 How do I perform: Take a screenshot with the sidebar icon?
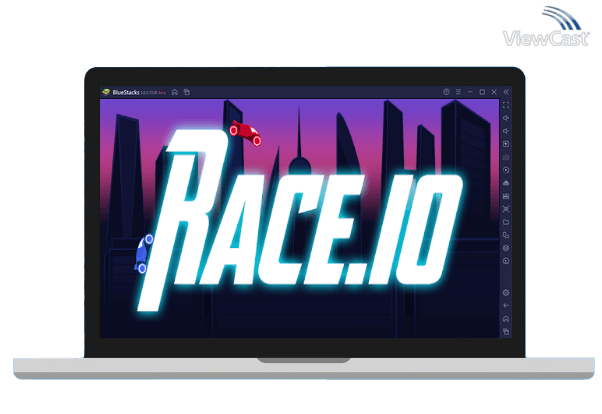point(506,209)
